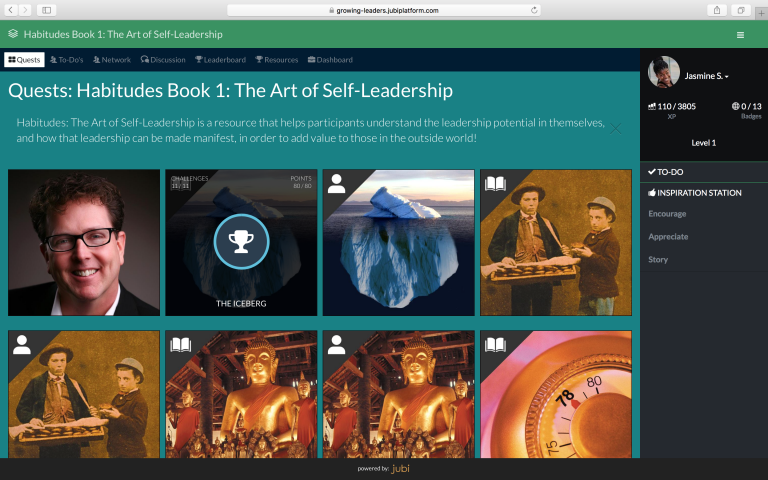This screenshot has height=480, width=768.
Task: Click Jasmine S. profile avatar
Action: point(664,72)
